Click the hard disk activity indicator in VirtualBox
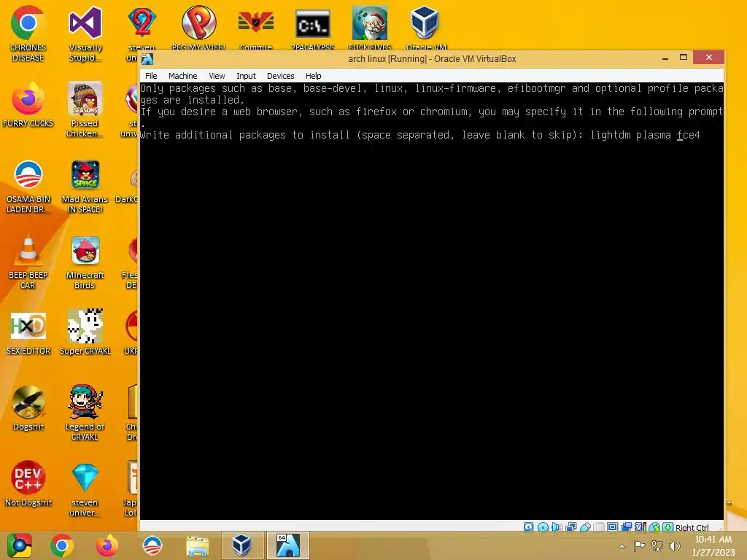Image resolution: width=747 pixels, height=560 pixels. (x=528, y=527)
